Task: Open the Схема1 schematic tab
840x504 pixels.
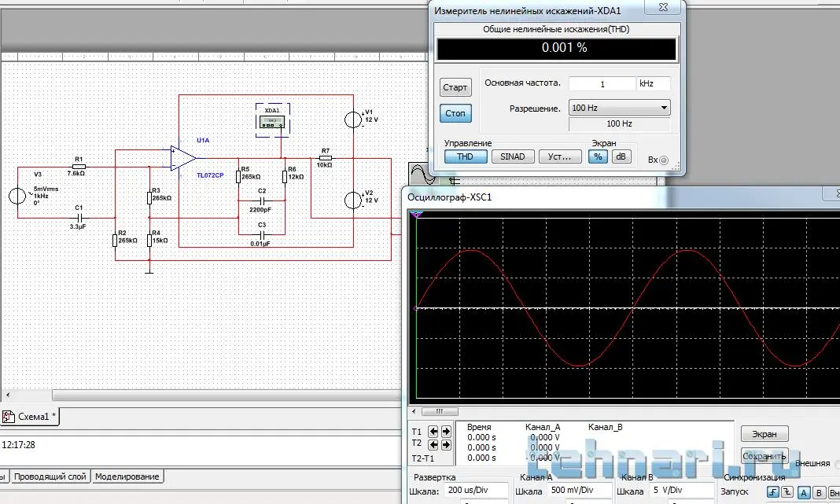Action: pyautogui.click(x=29, y=417)
